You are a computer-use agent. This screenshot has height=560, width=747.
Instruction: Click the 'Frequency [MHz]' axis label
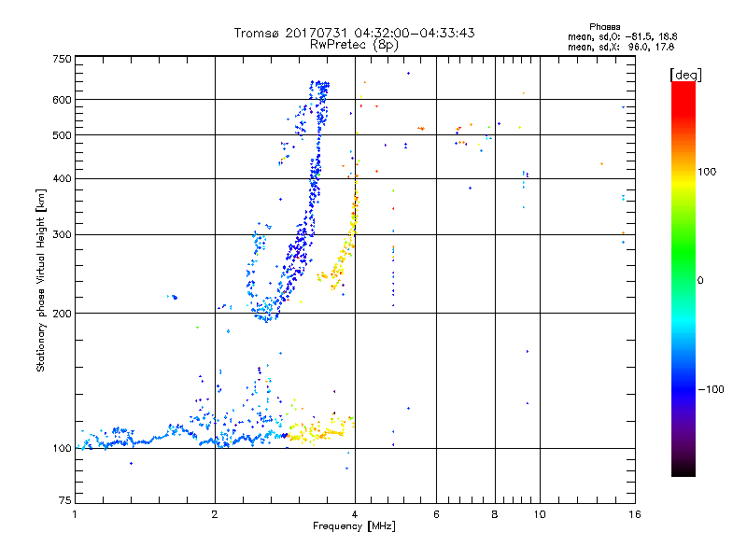pos(354,526)
